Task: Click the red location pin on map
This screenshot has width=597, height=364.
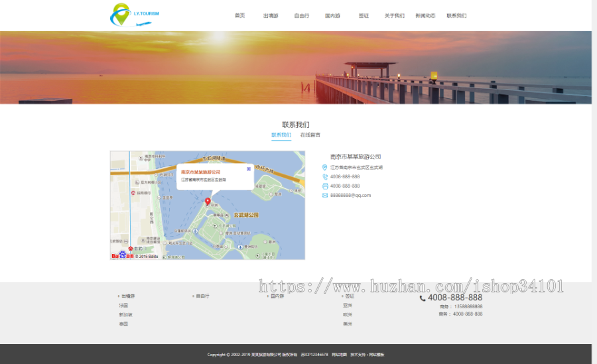Action: click(x=208, y=202)
